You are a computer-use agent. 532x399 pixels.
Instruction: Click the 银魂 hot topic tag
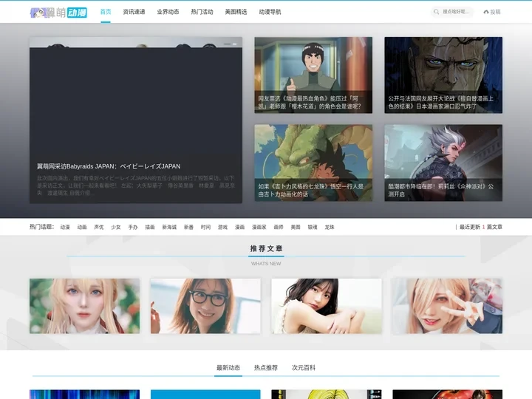pyautogui.click(x=313, y=227)
